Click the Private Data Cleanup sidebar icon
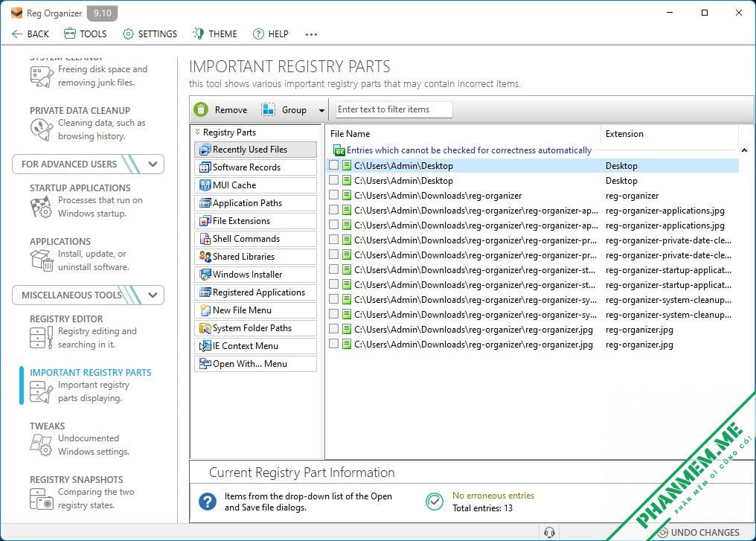The image size is (756, 541). 42,129
